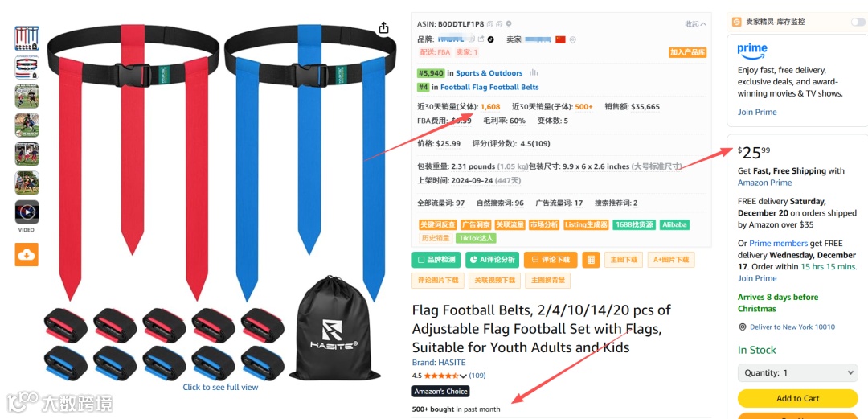Click the TikTok icon next to brand
The width and height of the screenshot is (868, 419).
[x=490, y=39]
